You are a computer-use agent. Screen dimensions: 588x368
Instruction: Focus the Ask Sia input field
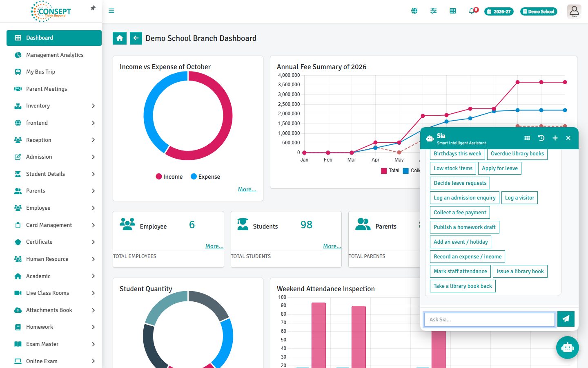click(x=490, y=320)
